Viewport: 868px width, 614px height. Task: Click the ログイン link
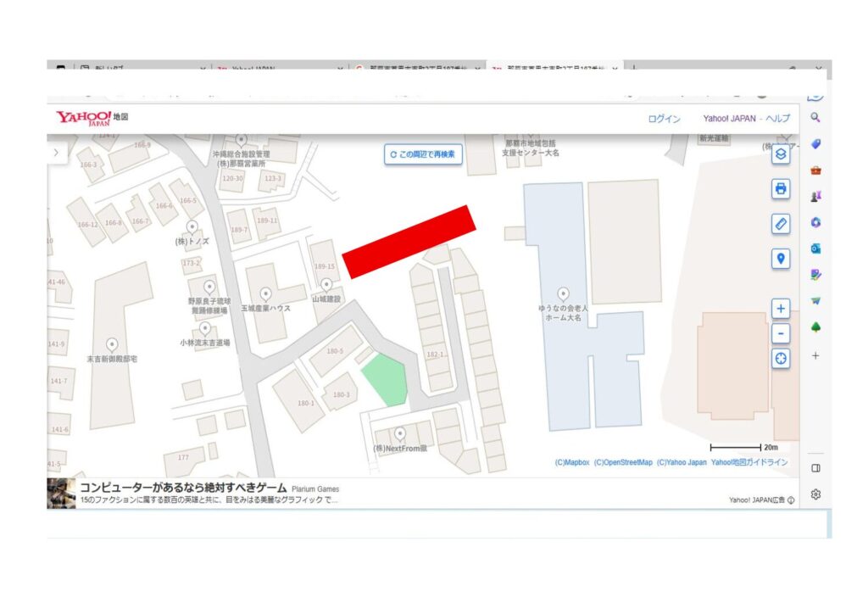664,119
